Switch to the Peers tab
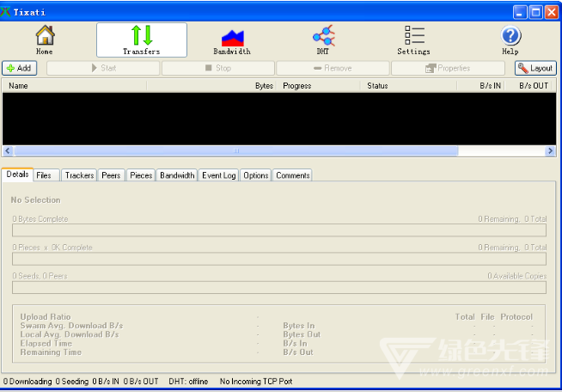The width and height of the screenshot is (562, 392). [111, 175]
